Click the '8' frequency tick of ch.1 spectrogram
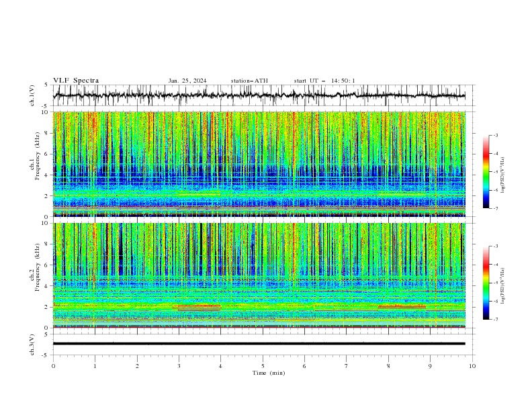This screenshot has width=532, height=411. [48, 133]
